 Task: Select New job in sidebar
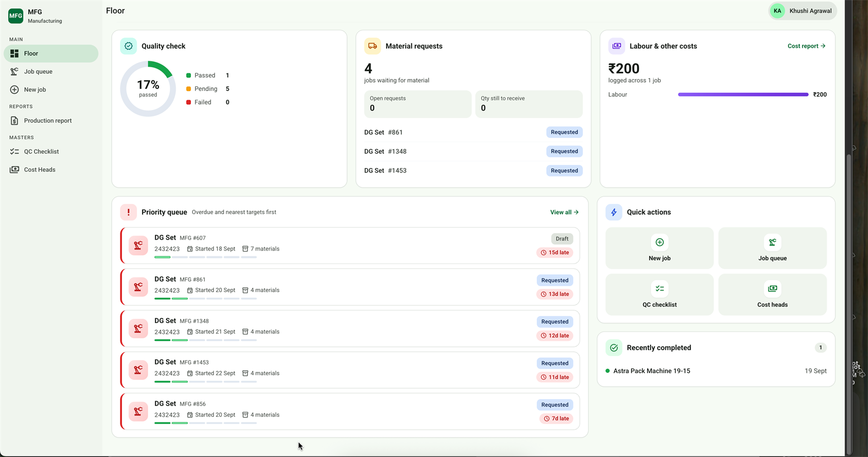click(51, 89)
